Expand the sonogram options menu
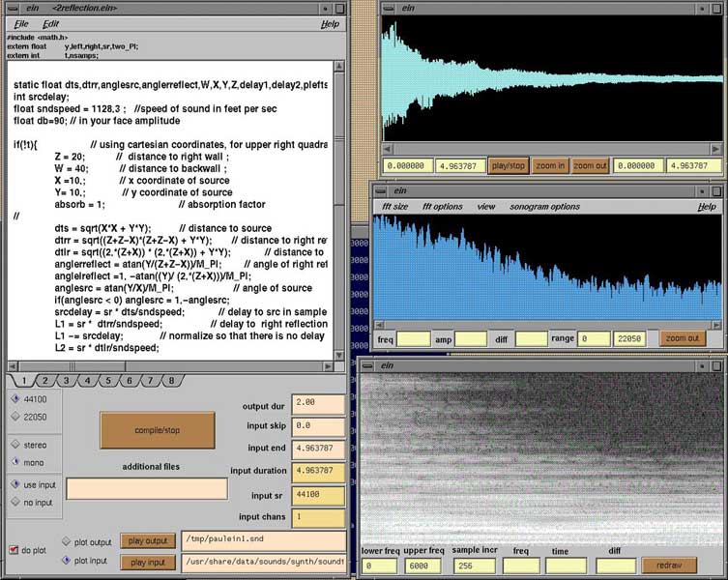The height and width of the screenshot is (580, 728). 545,207
